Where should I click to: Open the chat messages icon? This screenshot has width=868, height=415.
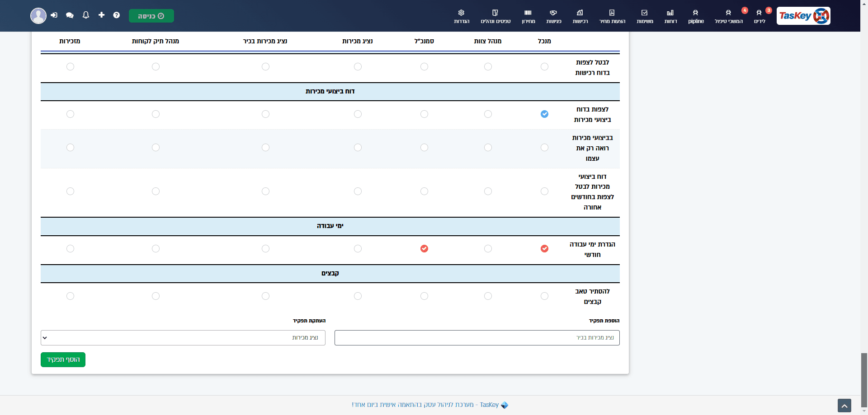70,15
